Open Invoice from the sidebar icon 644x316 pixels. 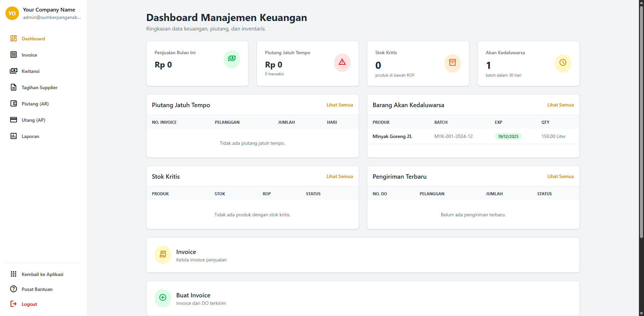(x=13, y=55)
